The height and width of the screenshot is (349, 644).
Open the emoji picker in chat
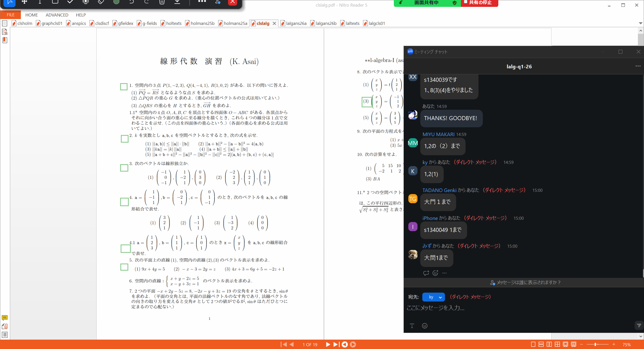(425, 326)
